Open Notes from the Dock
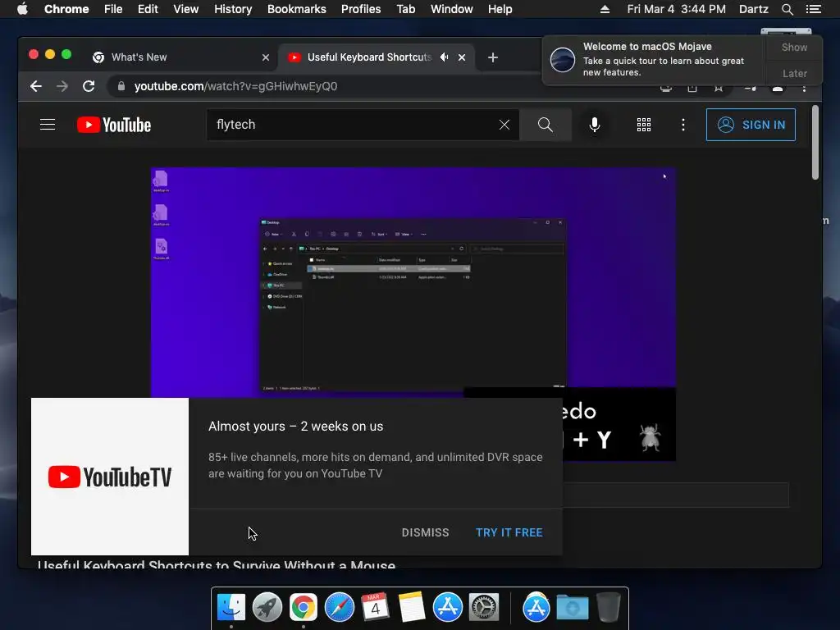This screenshot has height=630, width=840. pos(412,608)
